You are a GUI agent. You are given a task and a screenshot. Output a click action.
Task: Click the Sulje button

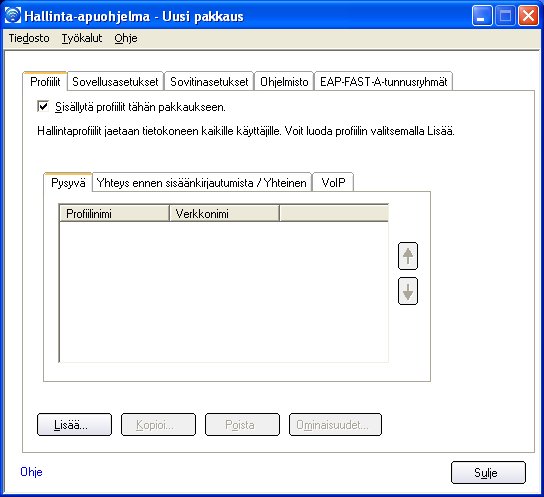488,472
